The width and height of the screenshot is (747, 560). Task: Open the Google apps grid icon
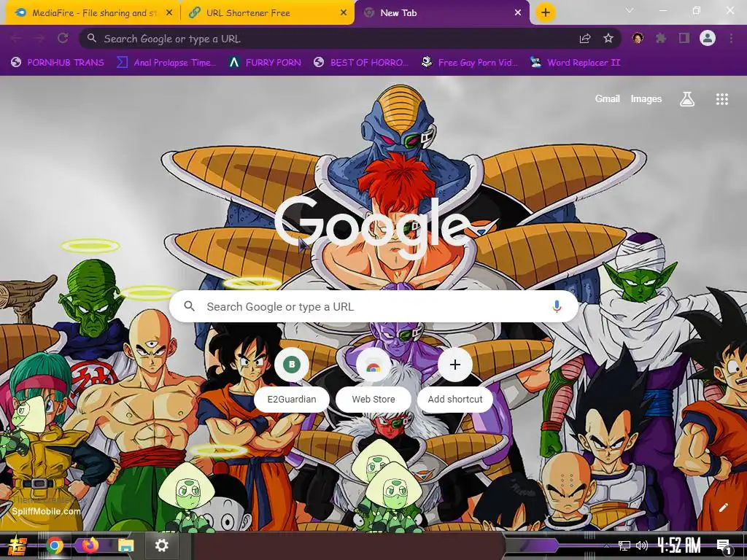point(721,99)
